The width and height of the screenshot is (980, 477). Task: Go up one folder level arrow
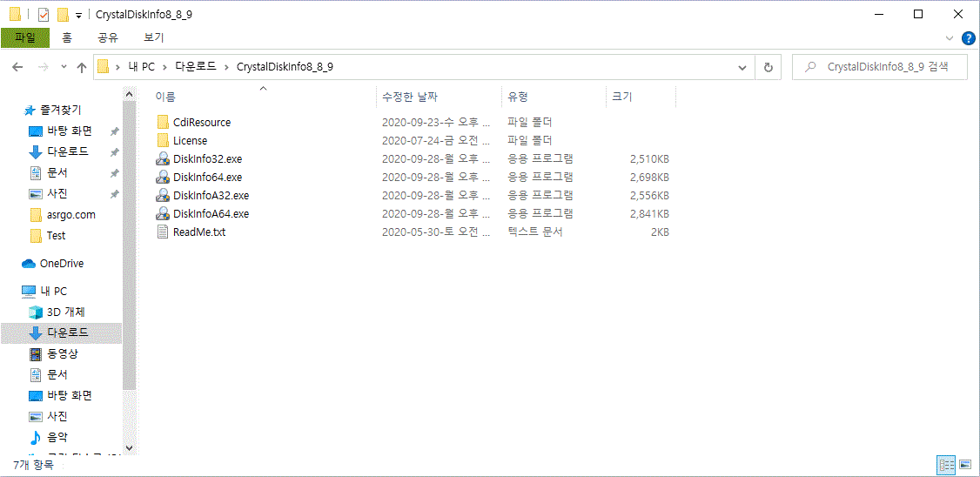tap(81, 68)
